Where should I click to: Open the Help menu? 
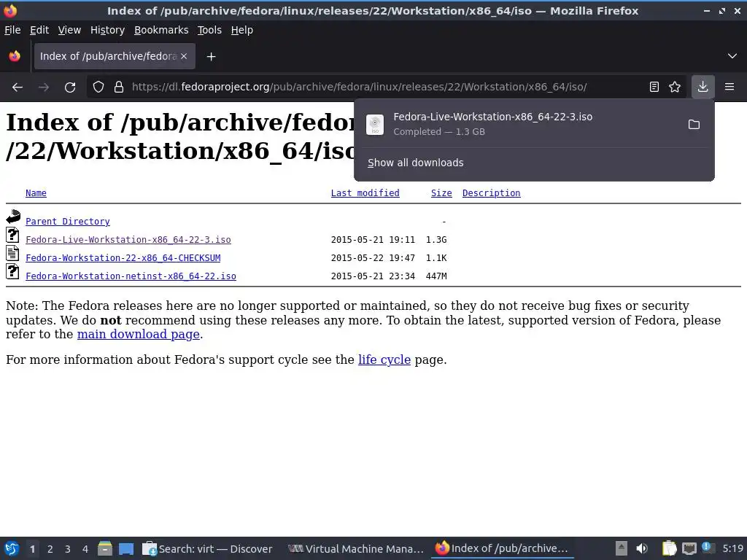pyautogui.click(x=242, y=30)
